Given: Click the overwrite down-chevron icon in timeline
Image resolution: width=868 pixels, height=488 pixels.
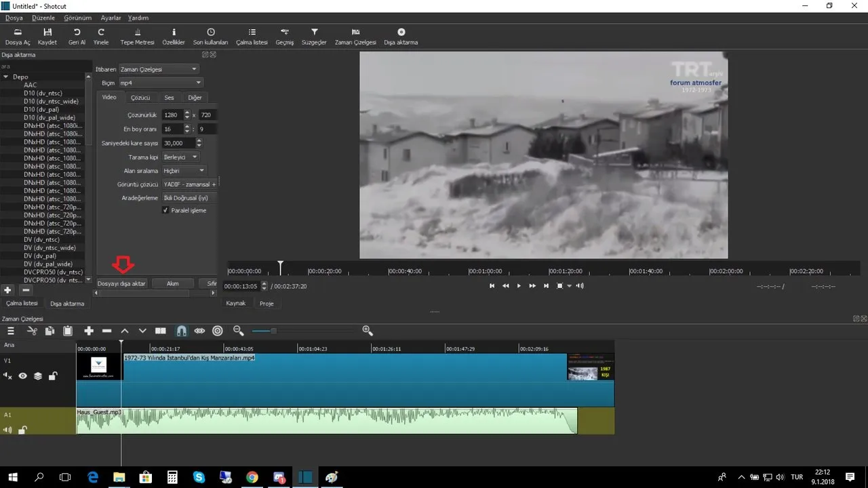Looking at the screenshot, I should [x=142, y=331].
